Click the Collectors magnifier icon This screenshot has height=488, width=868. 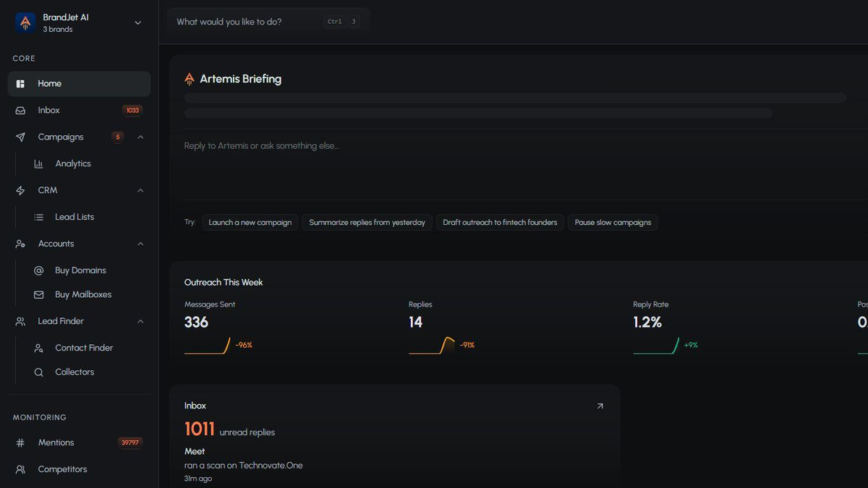pyautogui.click(x=39, y=372)
